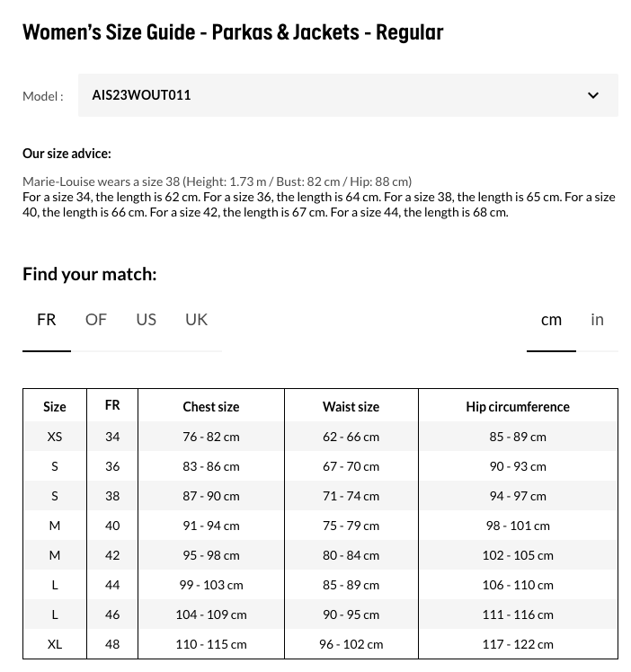Switch to the FR size tab
This screenshot has height=672, width=631.
(x=47, y=320)
